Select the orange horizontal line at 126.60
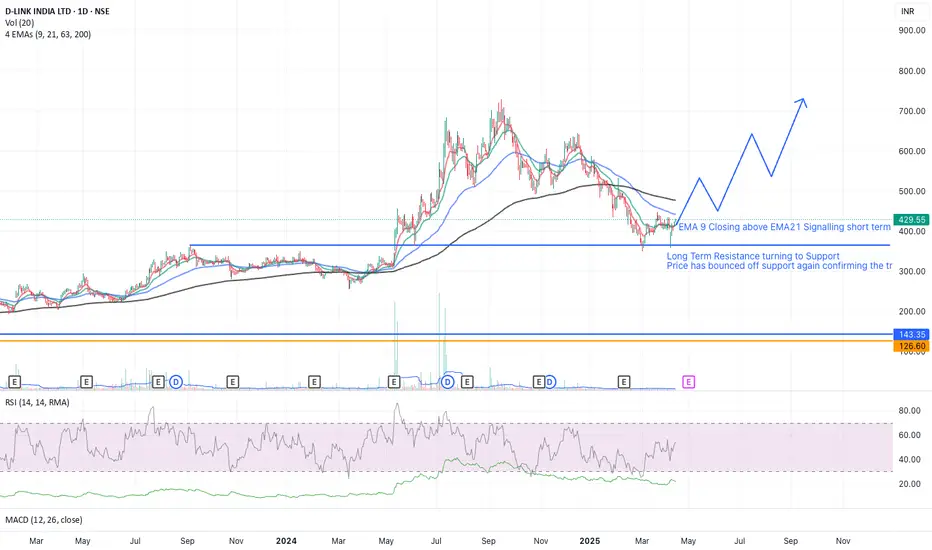 point(446,341)
